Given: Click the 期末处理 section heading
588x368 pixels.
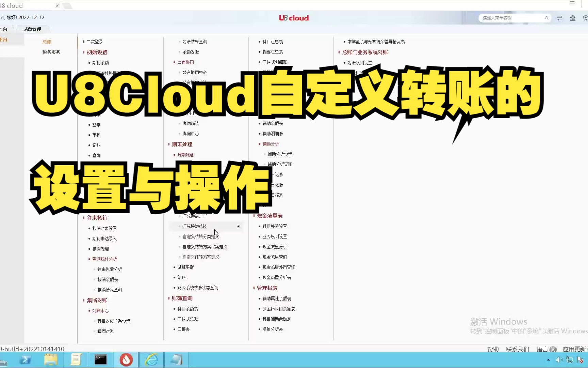Looking at the screenshot, I should click(x=182, y=144).
